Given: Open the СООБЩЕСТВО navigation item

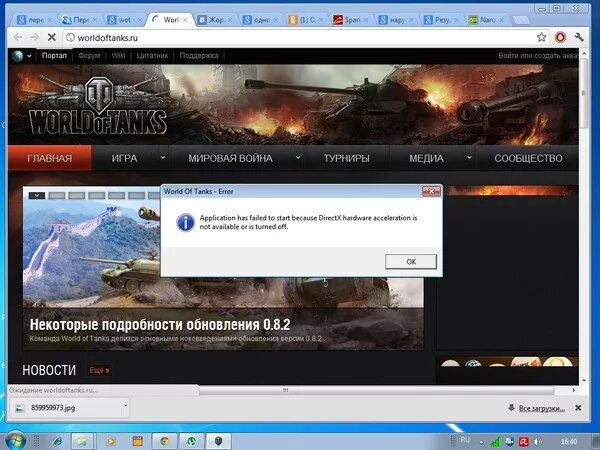Looking at the screenshot, I should [x=528, y=158].
